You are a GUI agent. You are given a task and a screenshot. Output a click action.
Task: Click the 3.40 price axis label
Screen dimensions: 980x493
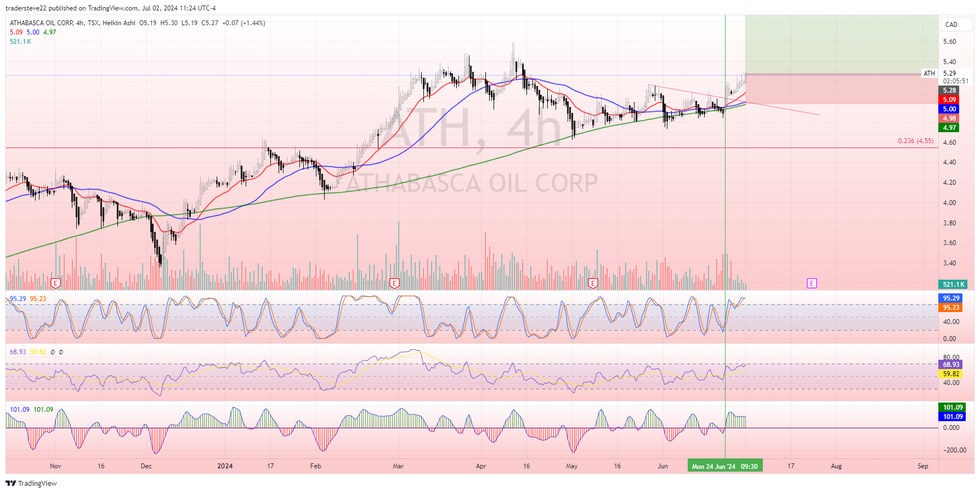(949, 263)
